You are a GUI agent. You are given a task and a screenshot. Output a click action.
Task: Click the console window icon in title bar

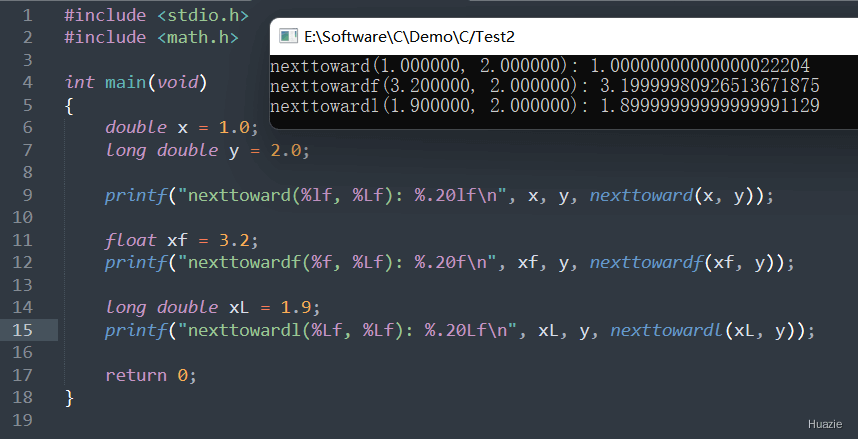coord(288,37)
